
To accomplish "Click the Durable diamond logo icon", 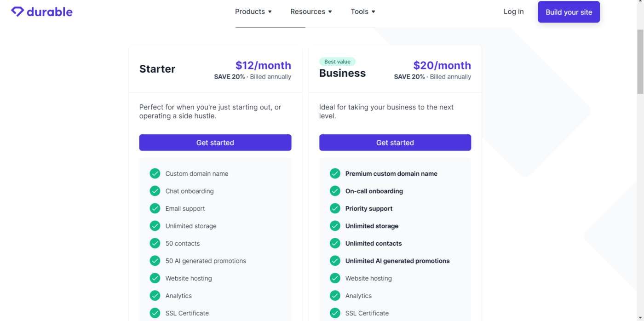I will coord(17,11).
